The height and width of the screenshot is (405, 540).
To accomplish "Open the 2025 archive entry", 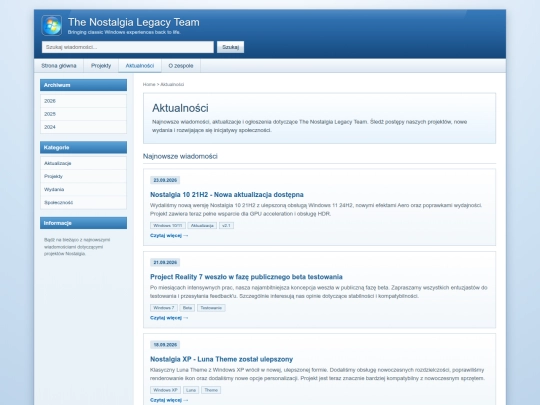I will tap(83, 114).
